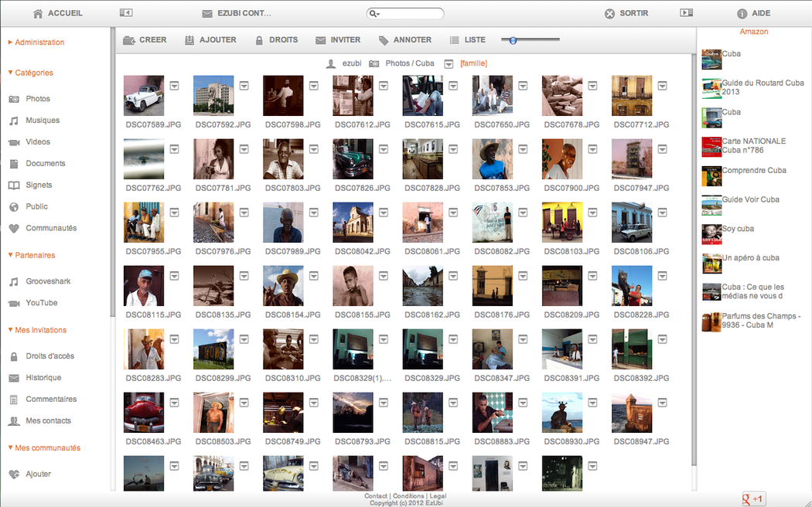Click the ANNOTER tag icon

pos(384,40)
